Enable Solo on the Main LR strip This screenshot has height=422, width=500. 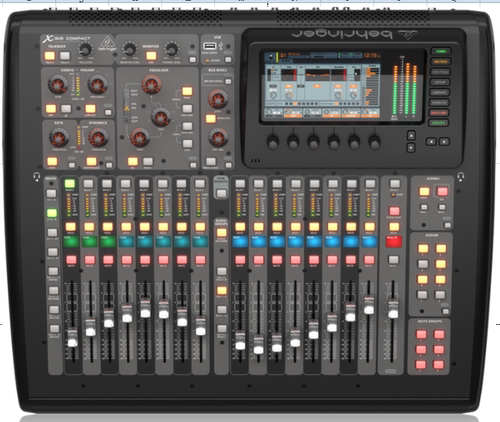(394, 227)
